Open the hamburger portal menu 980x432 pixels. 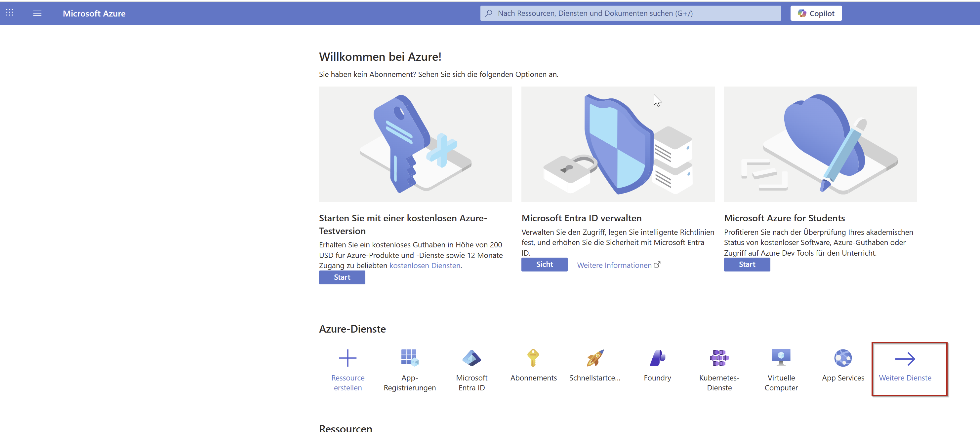tap(37, 13)
